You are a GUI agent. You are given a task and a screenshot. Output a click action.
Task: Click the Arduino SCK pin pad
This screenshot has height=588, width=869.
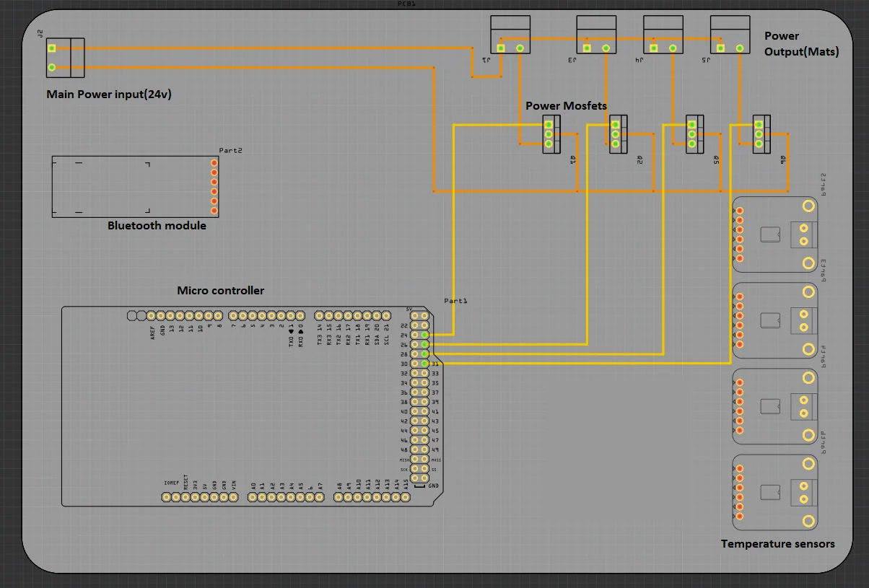(x=415, y=468)
